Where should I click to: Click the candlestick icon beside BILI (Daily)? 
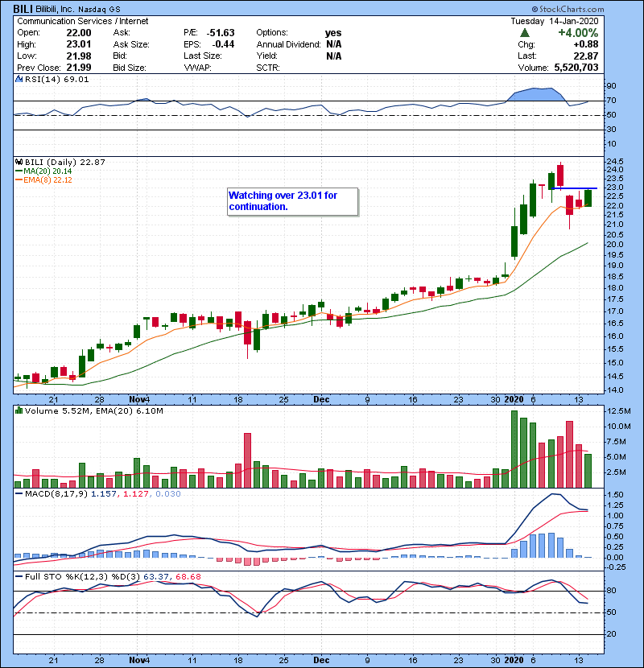click(19, 163)
